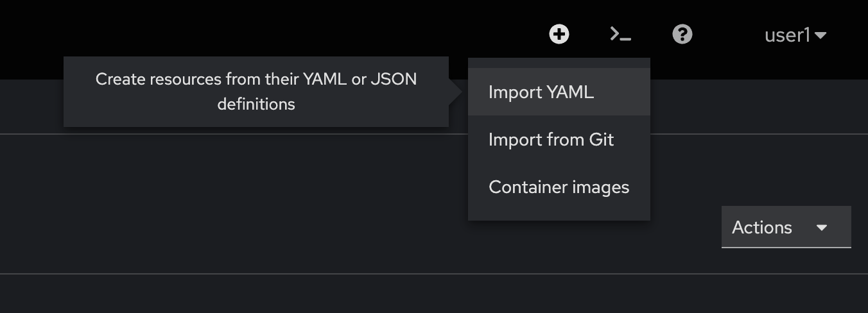Click the user1 username text

[788, 35]
